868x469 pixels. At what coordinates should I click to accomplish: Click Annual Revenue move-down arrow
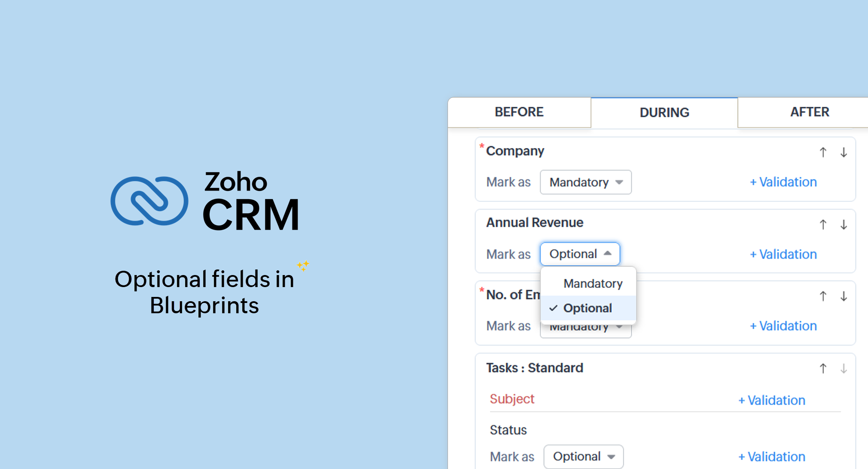pyautogui.click(x=844, y=224)
